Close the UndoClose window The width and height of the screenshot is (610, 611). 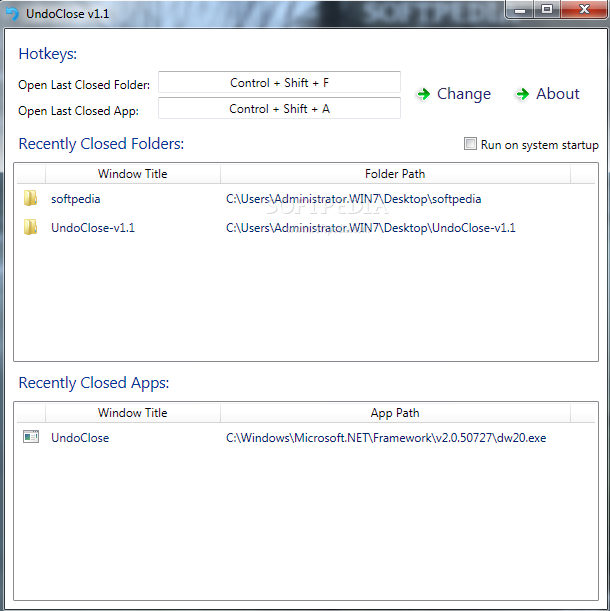coord(584,9)
